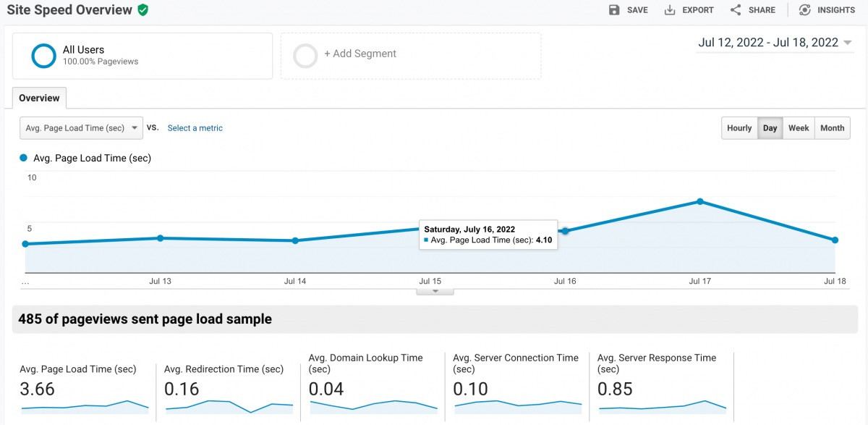The image size is (868, 425).
Task: Switch chart granularity to Week
Action: click(799, 127)
